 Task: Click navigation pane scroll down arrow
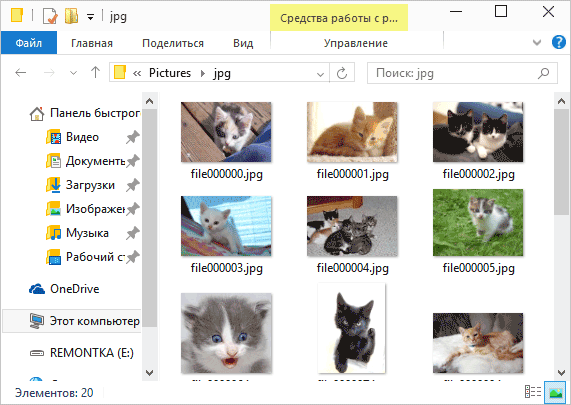[149, 372]
